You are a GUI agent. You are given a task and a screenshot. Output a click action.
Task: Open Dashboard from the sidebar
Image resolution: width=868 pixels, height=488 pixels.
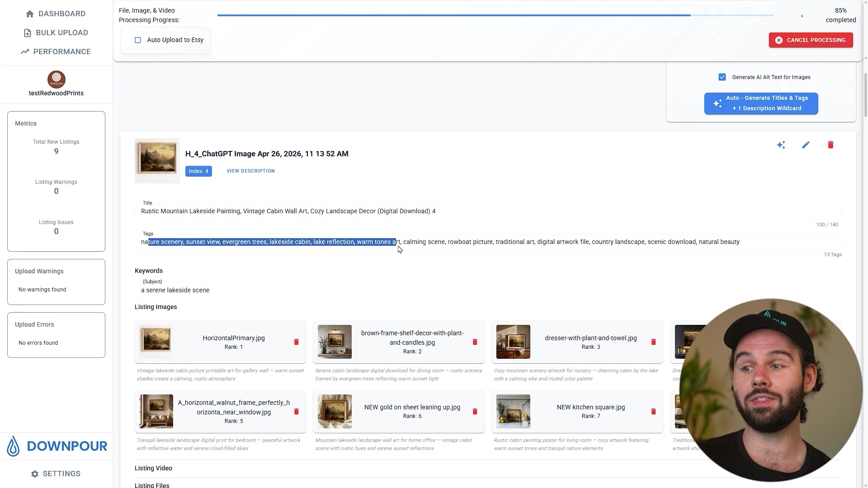pyautogui.click(x=56, y=14)
